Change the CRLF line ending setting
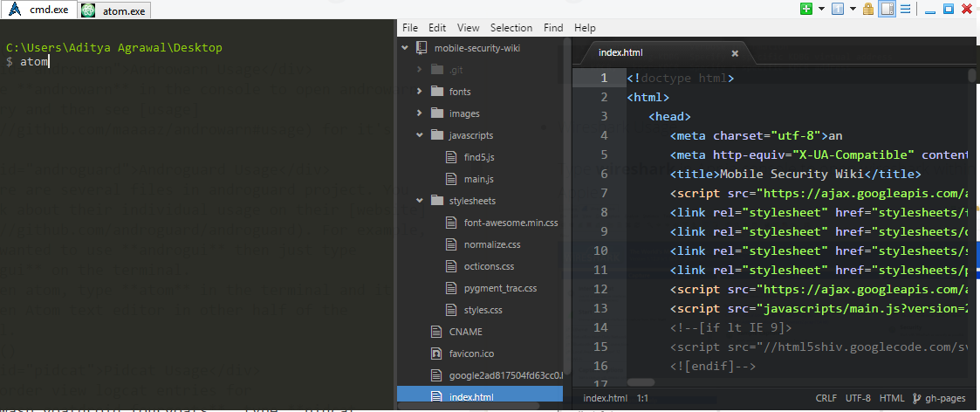This screenshot has width=980, height=412. (x=826, y=398)
